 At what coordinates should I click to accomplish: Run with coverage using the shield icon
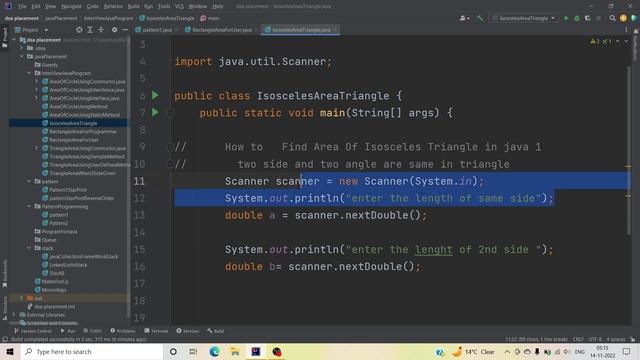click(x=588, y=18)
